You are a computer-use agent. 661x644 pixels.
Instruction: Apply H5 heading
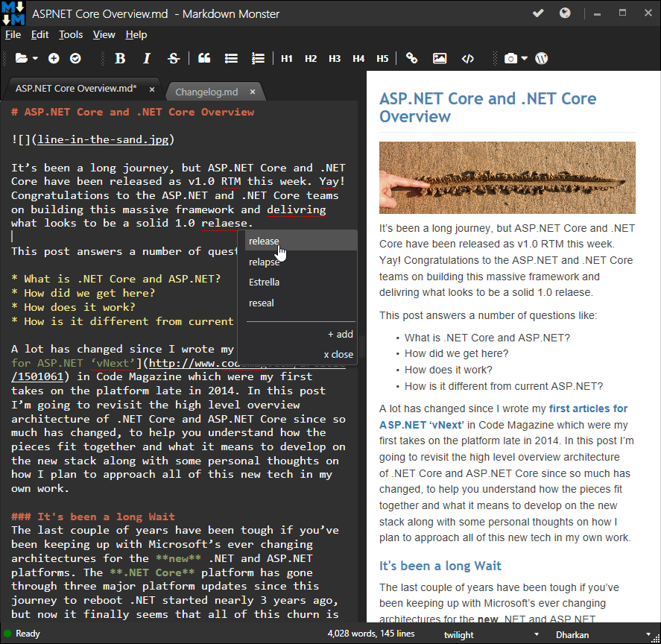point(382,59)
